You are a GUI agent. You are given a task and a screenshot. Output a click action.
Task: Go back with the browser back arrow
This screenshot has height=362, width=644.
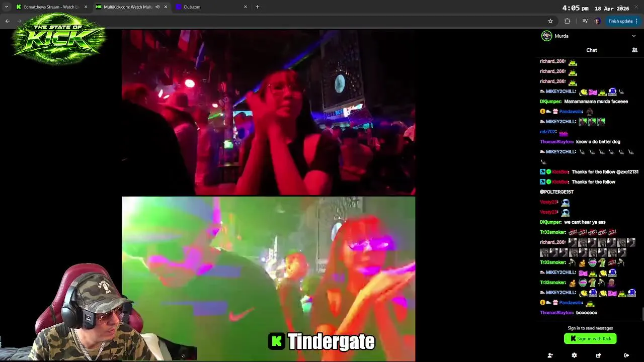(8, 21)
